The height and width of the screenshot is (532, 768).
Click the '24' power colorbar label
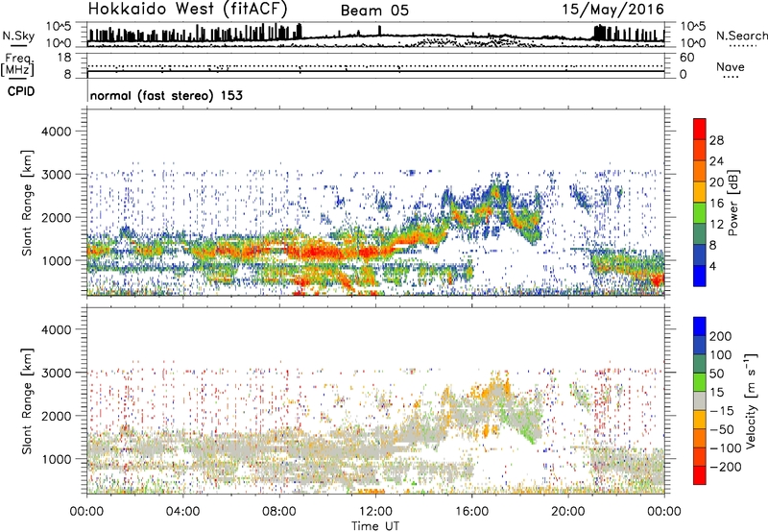(716, 161)
